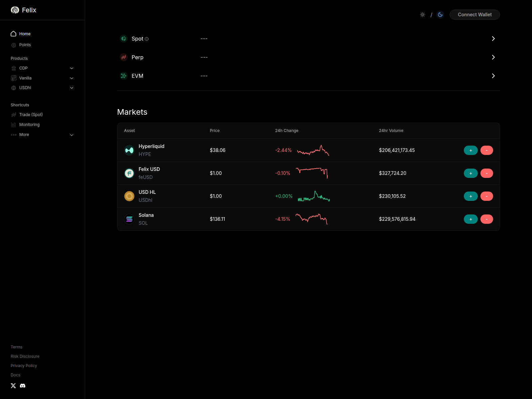Click the Price column header
Screen dimensions: 532x399
(x=215, y=131)
